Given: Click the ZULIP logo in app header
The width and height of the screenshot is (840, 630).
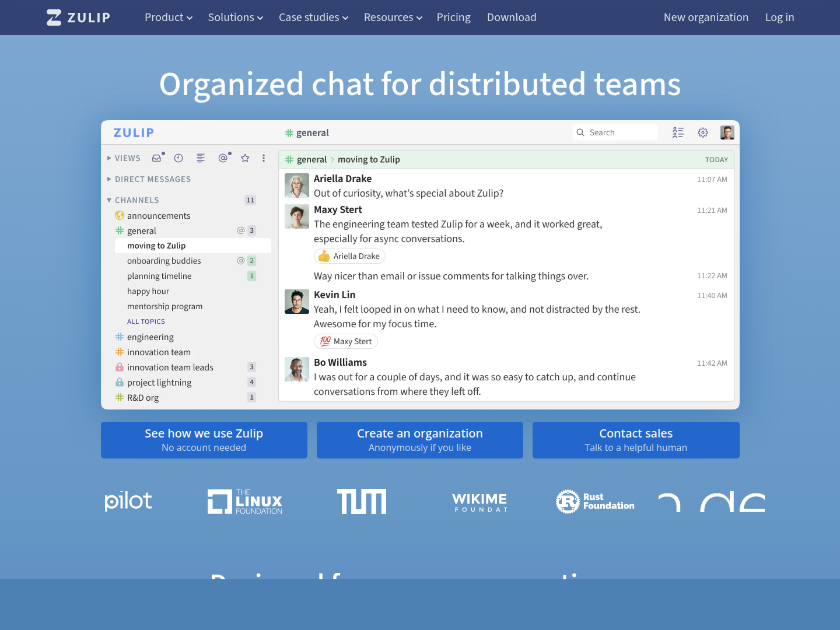Looking at the screenshot, I should 134,132.
